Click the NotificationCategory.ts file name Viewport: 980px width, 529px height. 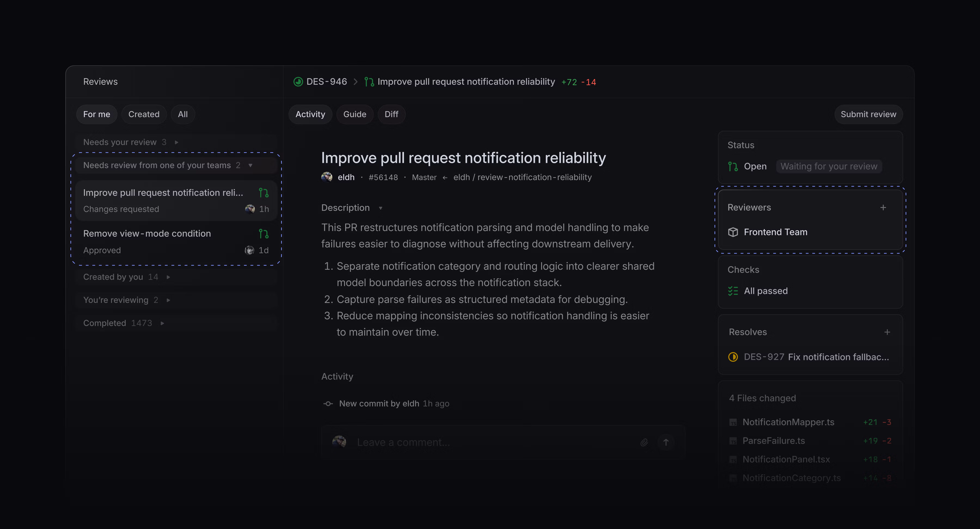click(792, 478)
